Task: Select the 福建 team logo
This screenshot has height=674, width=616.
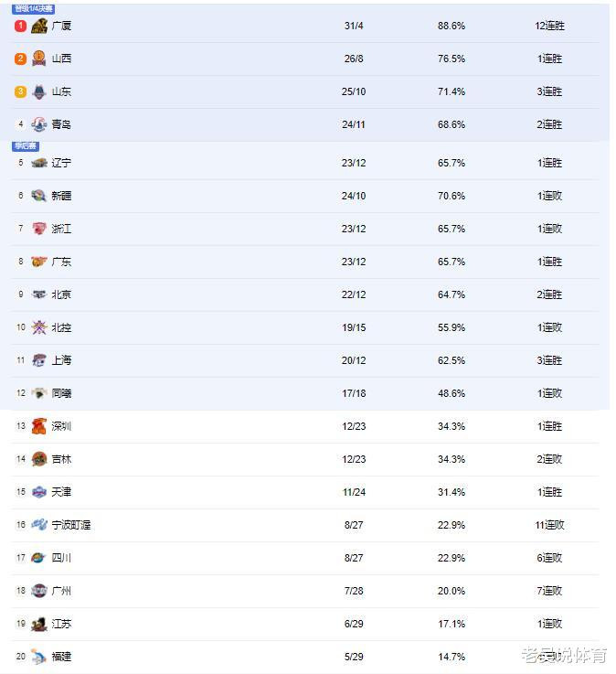Action: pos(38,658)
